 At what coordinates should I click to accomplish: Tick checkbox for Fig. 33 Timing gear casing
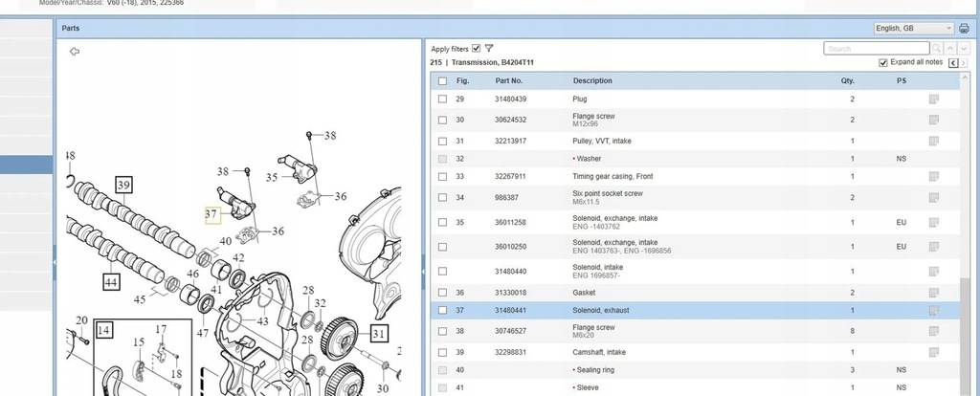coord(442,177)
